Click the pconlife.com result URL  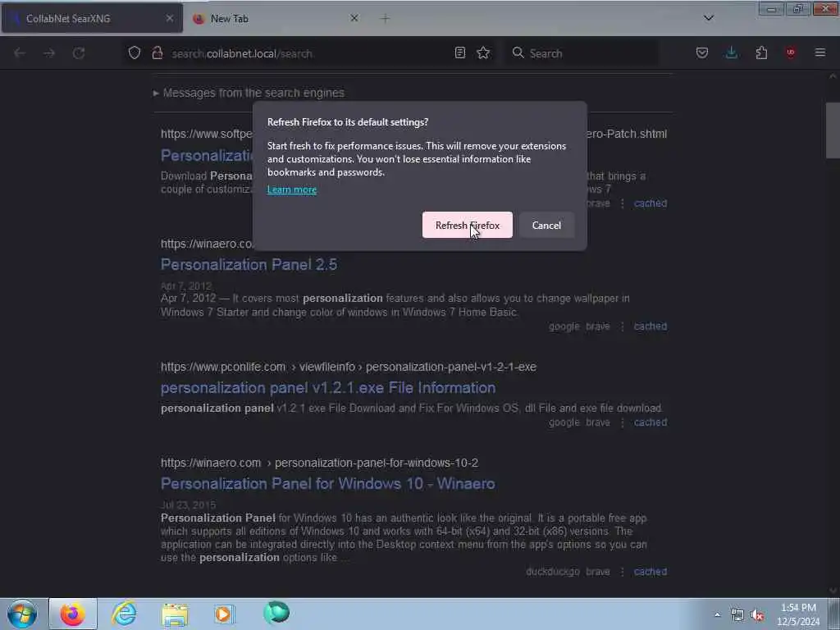coord(348,367)
